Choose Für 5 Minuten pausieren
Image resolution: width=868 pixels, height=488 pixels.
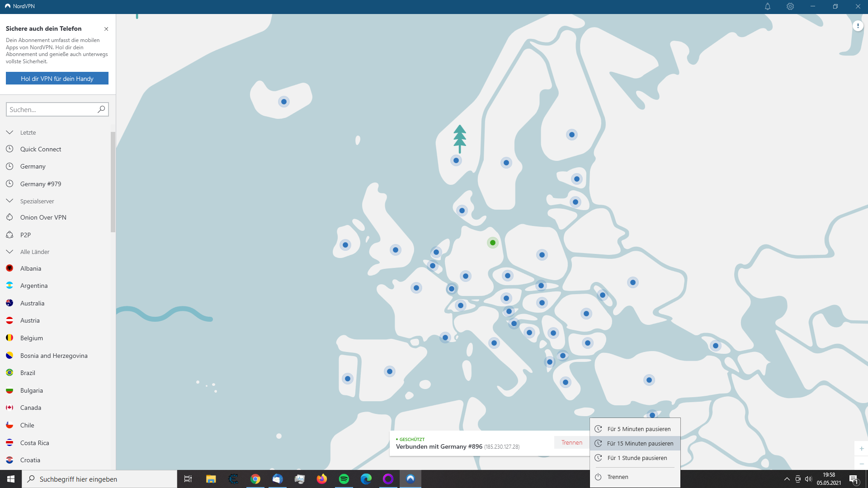click(639, 429)
